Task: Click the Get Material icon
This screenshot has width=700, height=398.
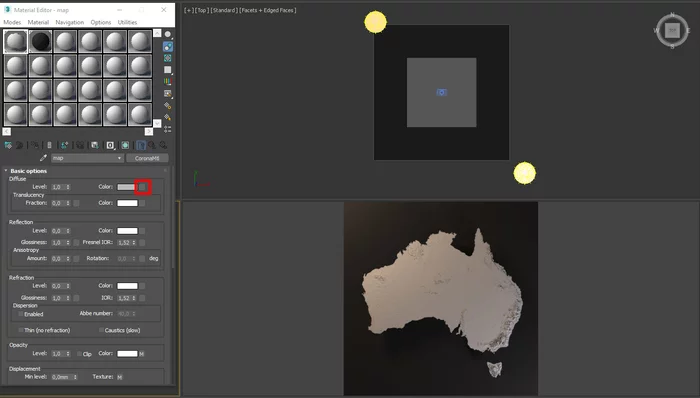Action: click(8, 145)
